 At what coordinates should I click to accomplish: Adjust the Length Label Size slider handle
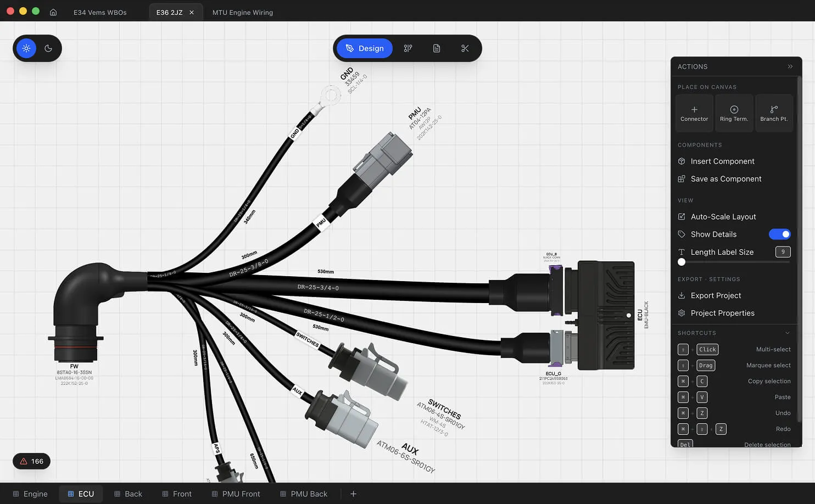pyautogui.click(x=682, y=262)
